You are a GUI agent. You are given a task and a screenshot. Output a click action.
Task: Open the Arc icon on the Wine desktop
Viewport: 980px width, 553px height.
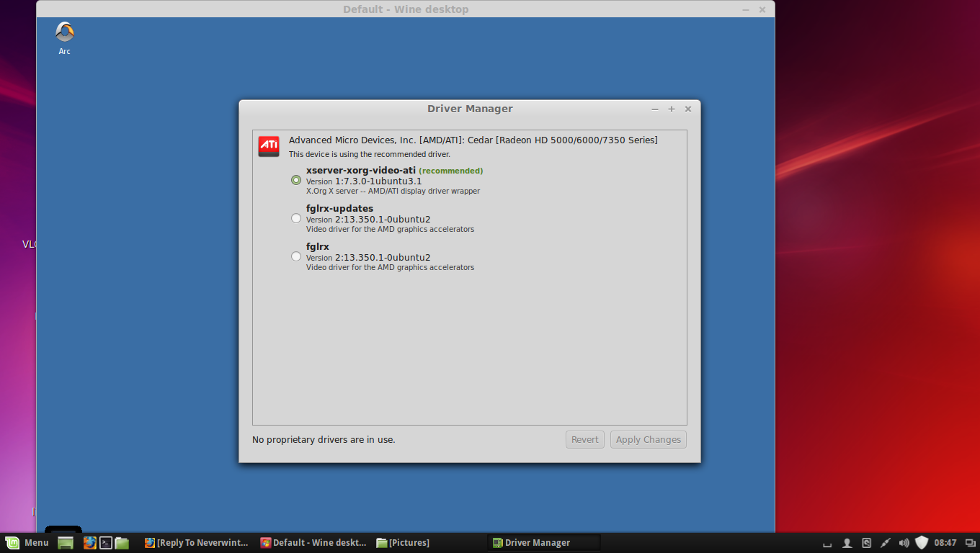[x=65, y=38]
